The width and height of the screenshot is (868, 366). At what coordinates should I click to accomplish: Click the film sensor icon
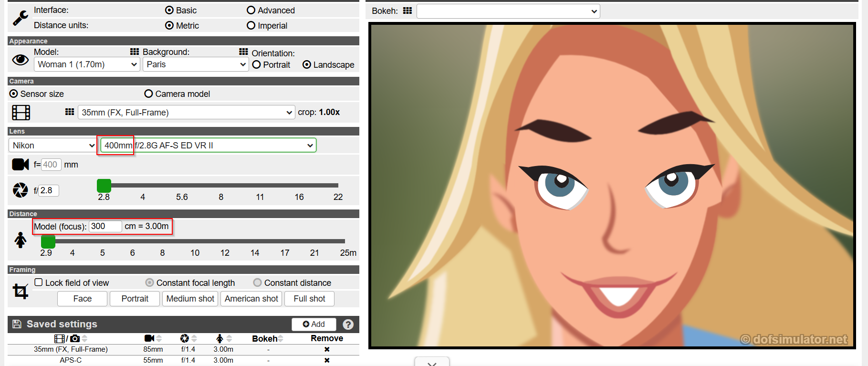tap(21, 113)
